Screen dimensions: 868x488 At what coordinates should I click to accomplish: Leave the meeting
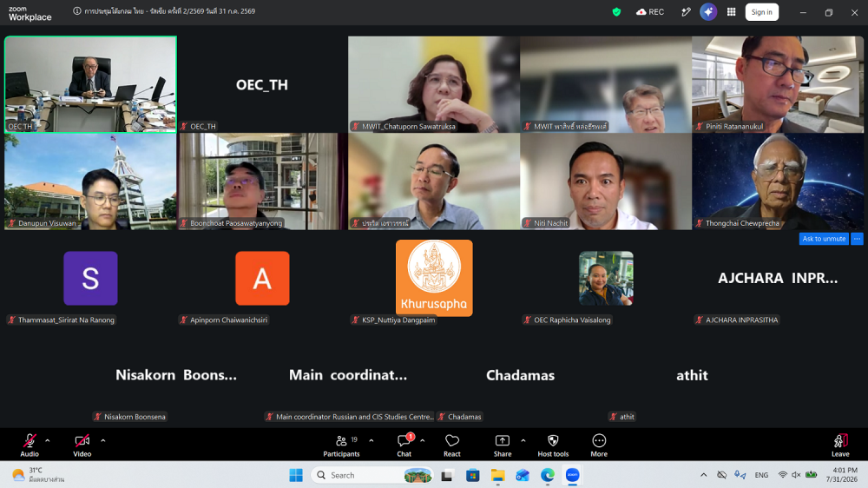840,445
